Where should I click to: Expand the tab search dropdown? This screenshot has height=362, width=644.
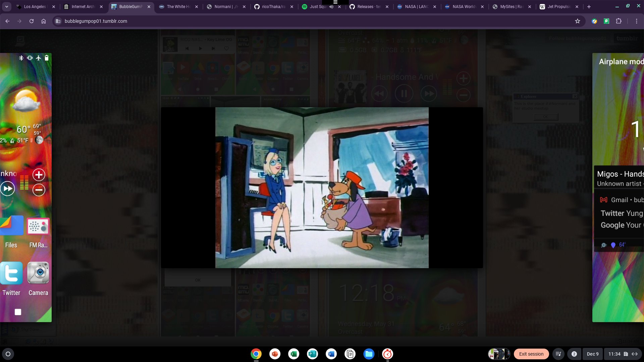click(x=7, y=7)
